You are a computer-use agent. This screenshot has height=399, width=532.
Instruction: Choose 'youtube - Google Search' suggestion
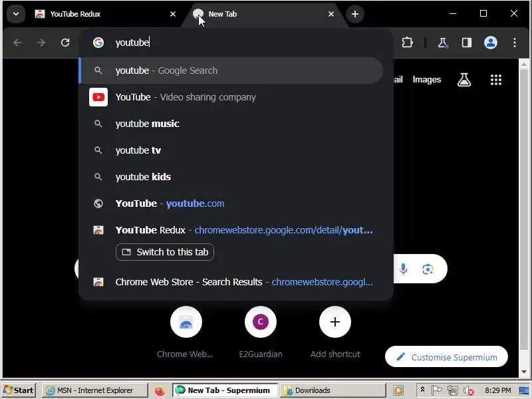pos(231,70)
